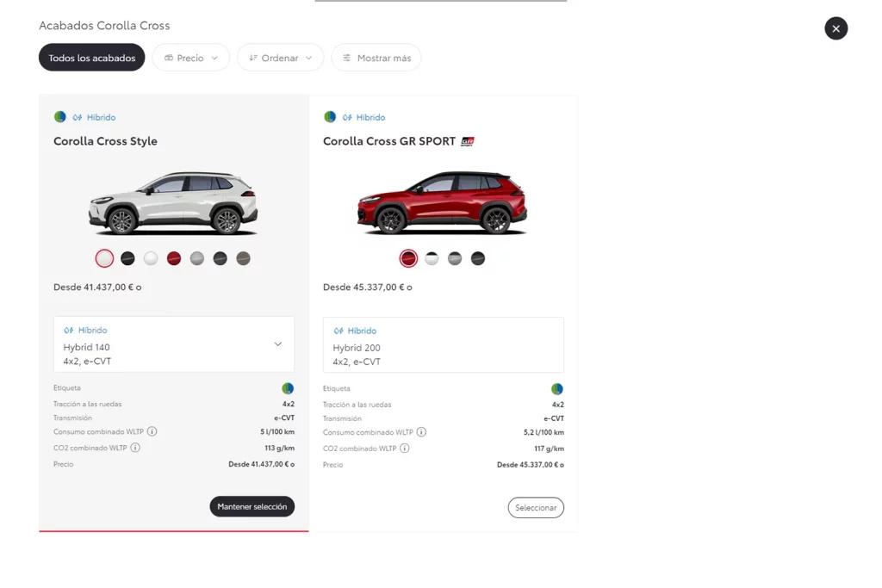This screenshot has width=882, height=588.
Task: Click the Desde 41.437,00 € o price under swatches
Action: click(97, 288)
